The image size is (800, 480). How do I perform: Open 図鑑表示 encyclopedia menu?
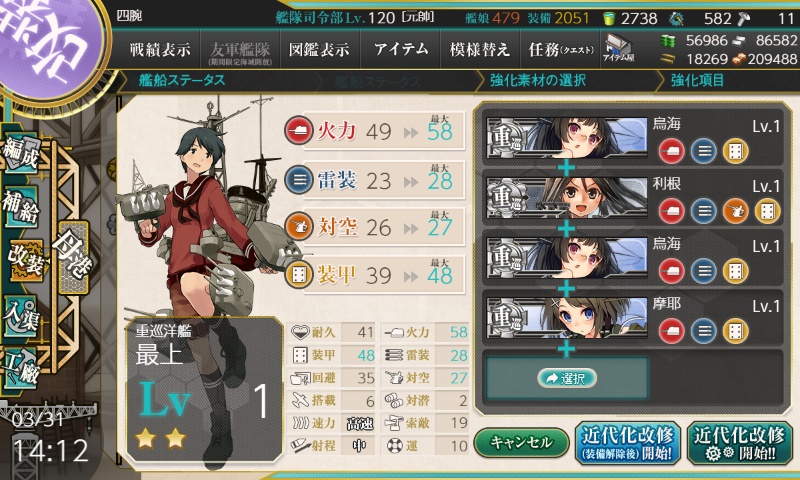tap(319, 49)
